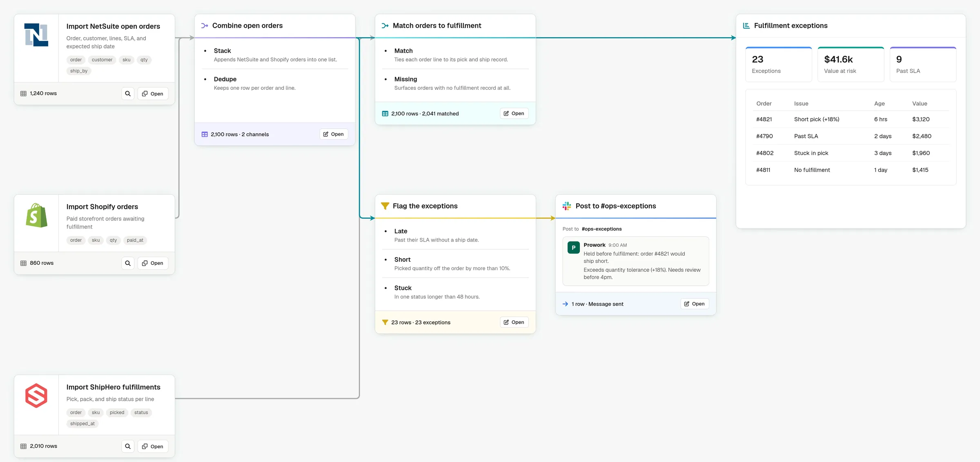Click the Shopify bag logo
The image size is (980, 462).
[36, 215]
